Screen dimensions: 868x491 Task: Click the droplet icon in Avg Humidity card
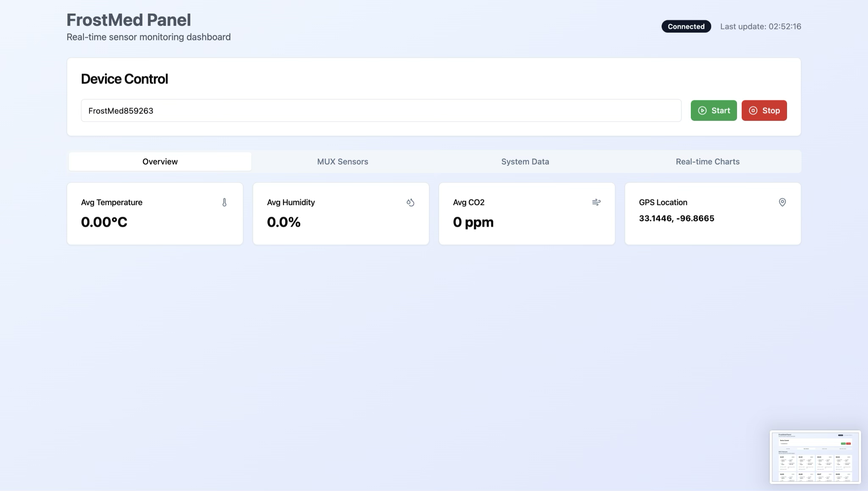(x=410, y=203)
